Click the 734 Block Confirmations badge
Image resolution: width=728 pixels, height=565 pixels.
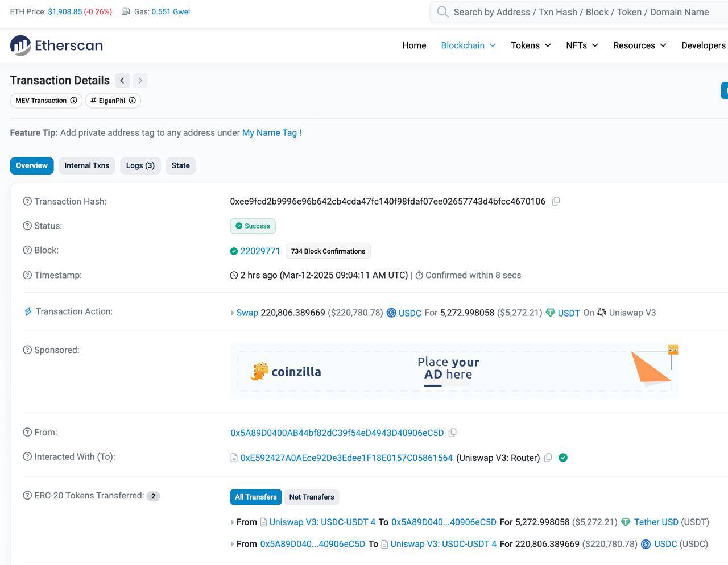328,251
